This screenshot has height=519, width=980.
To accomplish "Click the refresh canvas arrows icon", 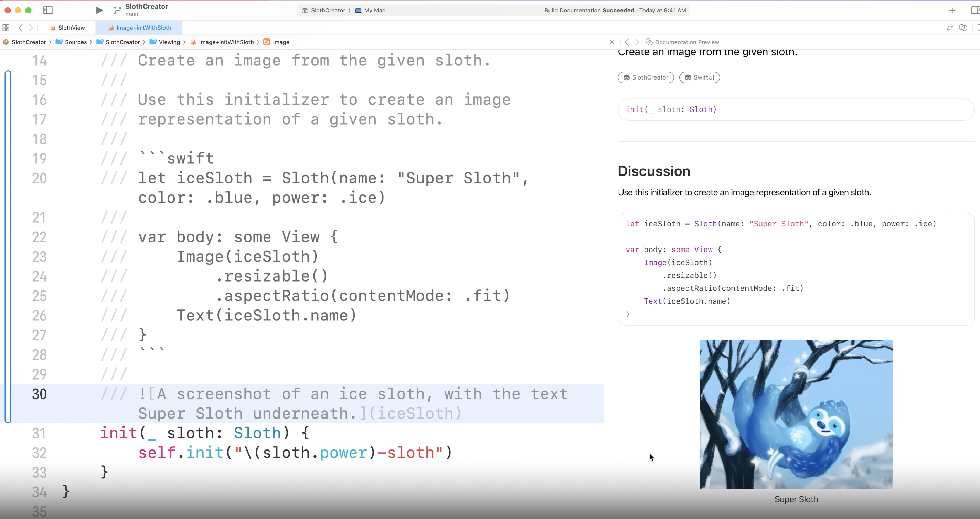I will point(949,28).
